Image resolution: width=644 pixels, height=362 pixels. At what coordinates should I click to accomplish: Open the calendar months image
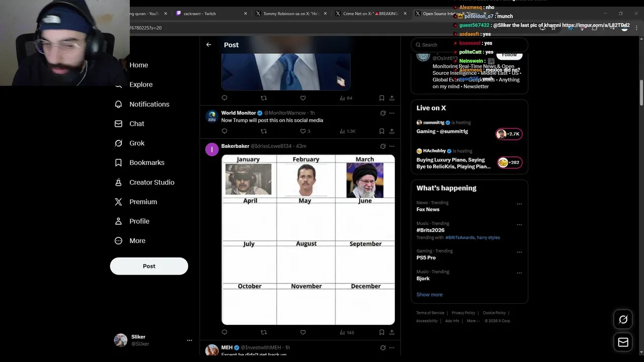coord(308,240)
